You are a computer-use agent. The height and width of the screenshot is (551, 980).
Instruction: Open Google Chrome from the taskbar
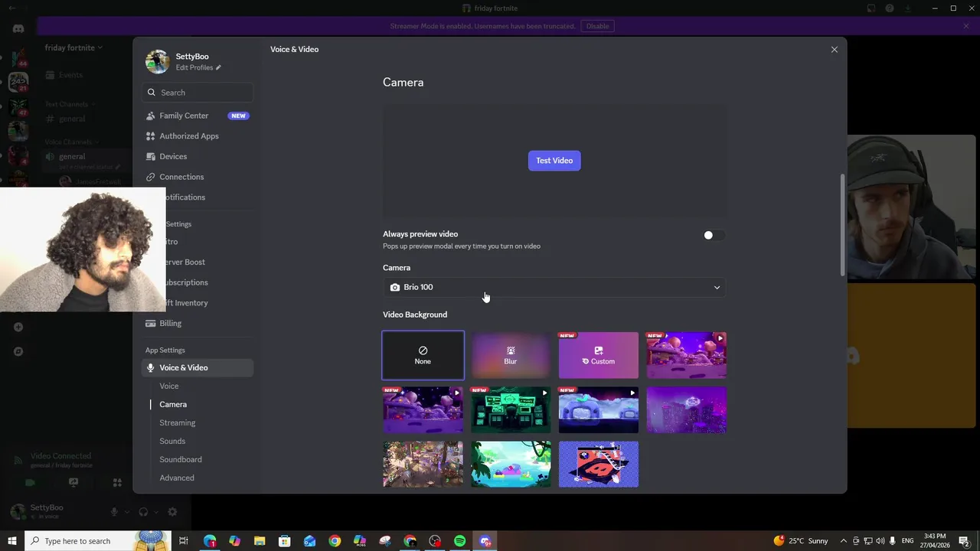click(335, 541)
